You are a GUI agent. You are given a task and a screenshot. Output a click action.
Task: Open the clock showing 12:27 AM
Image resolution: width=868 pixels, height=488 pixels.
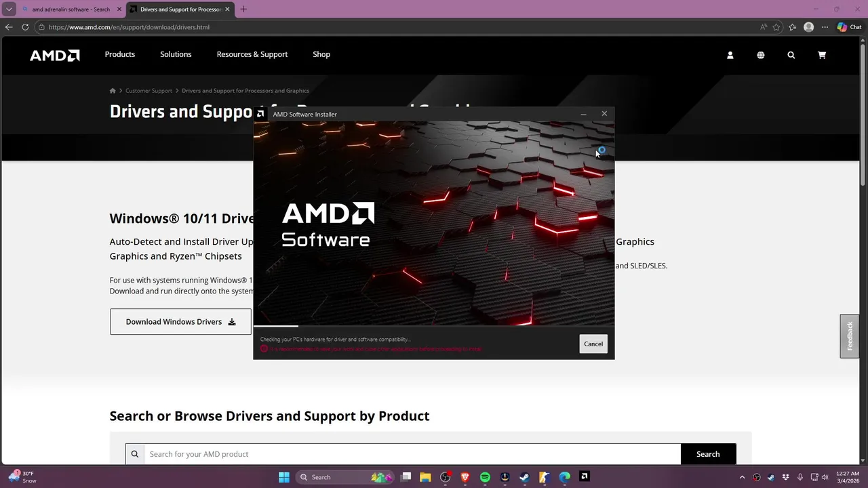tap(848, 477)
